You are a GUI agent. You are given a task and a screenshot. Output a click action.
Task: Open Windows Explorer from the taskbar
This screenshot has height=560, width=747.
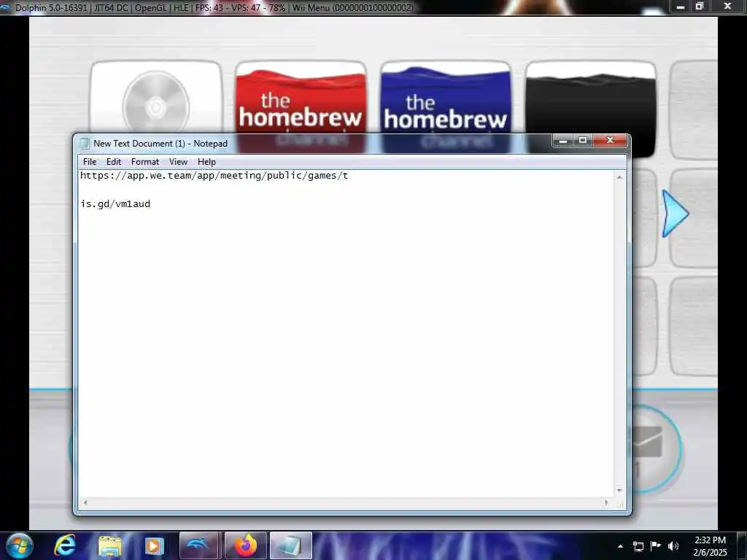coord(109,545)
